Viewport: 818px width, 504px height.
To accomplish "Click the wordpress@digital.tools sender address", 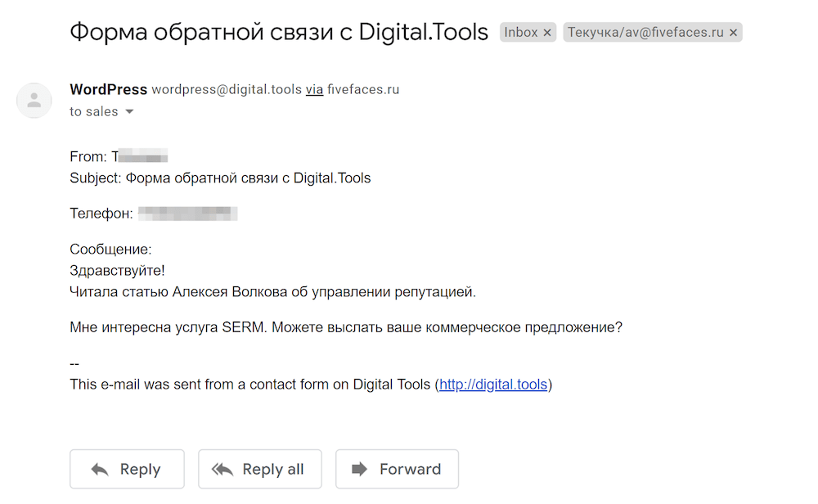I will coord(227,90).
